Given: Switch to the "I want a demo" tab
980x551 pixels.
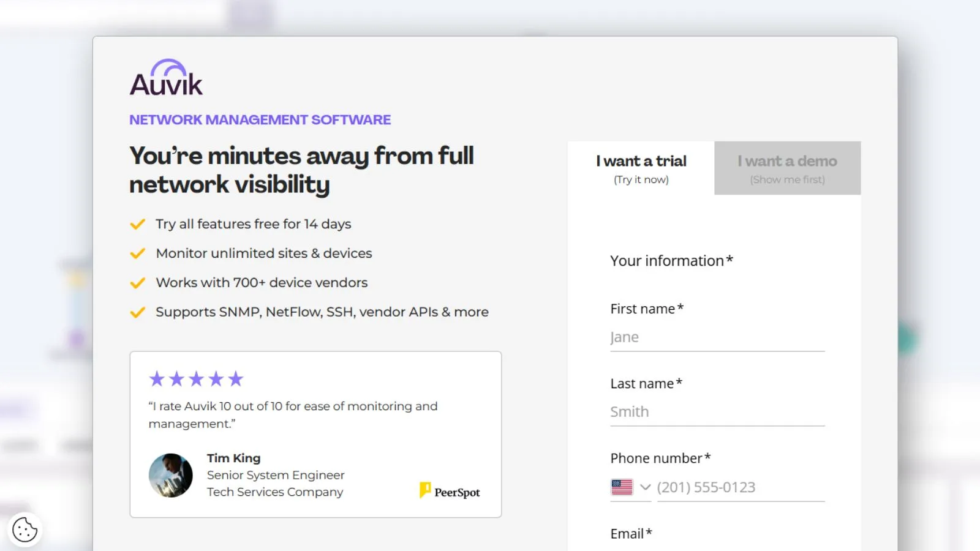Looking at the screenshot, I should (788, 168).
